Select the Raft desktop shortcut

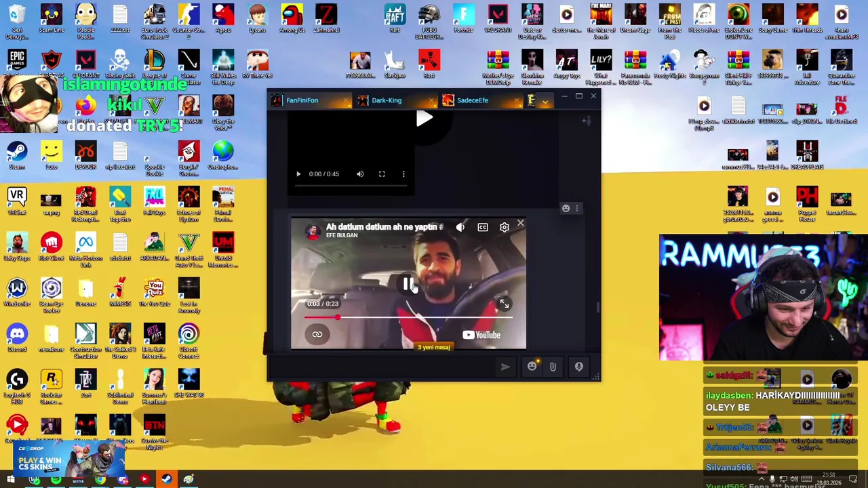click(x=395, y=19)
